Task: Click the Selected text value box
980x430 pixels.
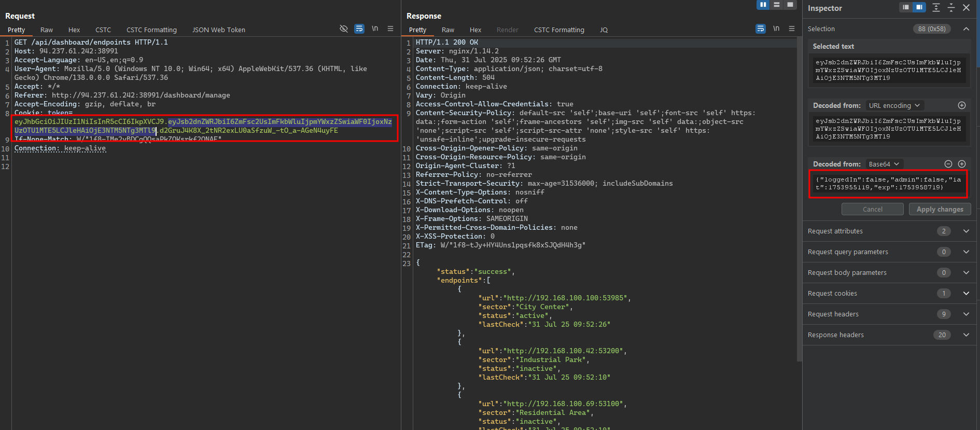Action: pos(888,70)
